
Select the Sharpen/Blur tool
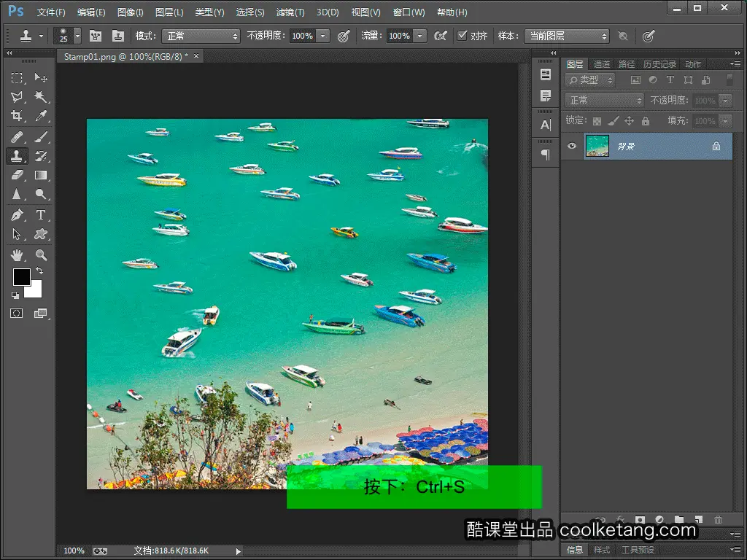[17, 194]
